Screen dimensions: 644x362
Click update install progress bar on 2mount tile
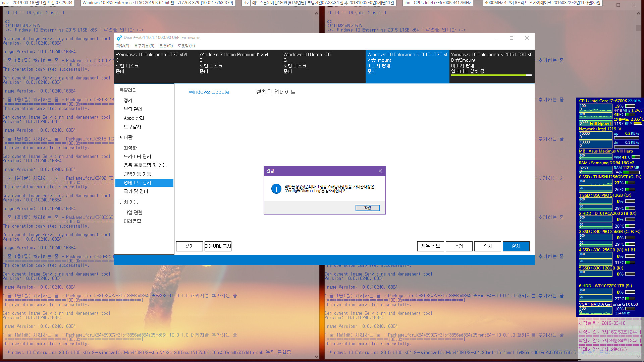point(491,75)
